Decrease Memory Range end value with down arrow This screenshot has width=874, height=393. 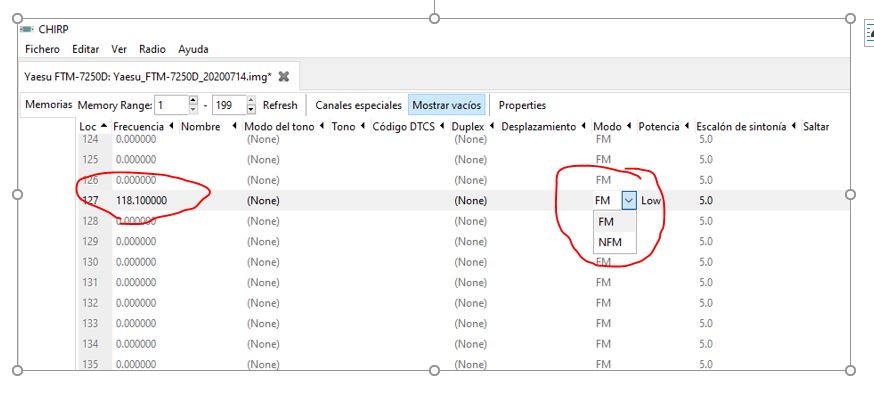(x=251, y=109)
